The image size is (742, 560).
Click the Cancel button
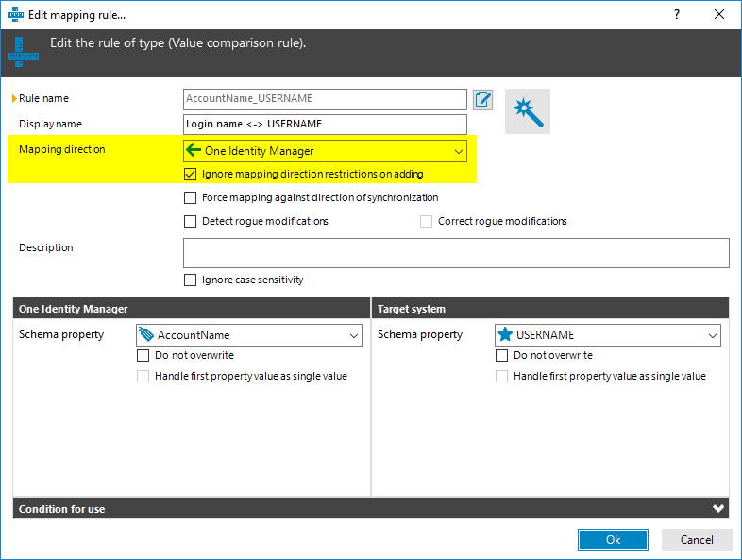point(697,539)
